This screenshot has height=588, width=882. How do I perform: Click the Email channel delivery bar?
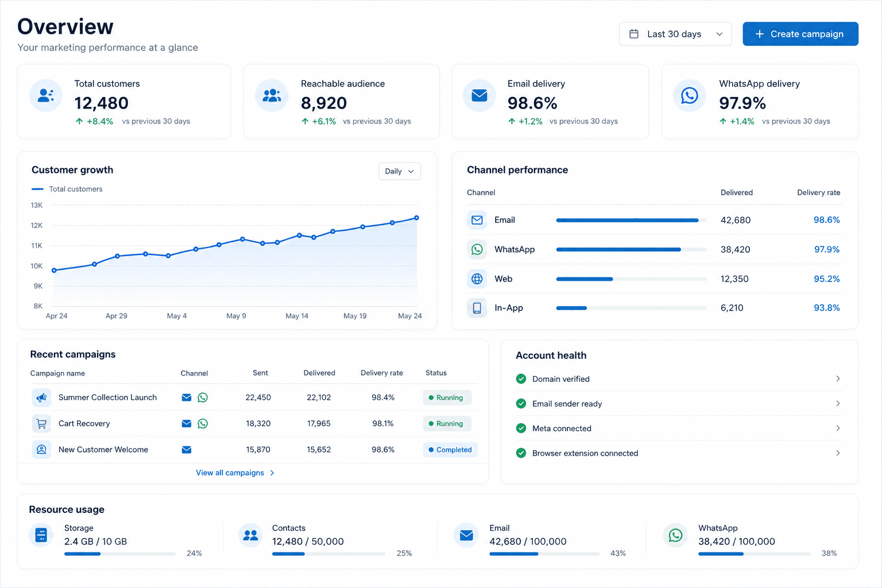(632, 220)
